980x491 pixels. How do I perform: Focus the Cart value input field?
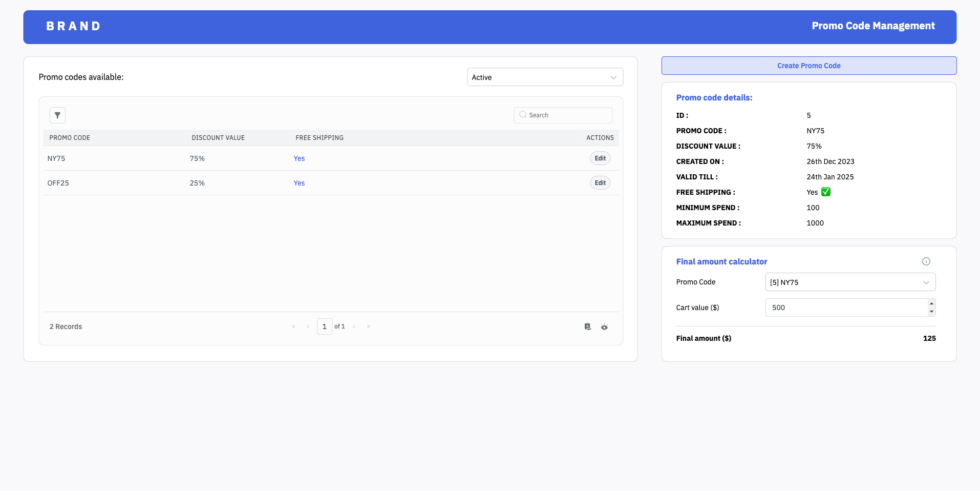coord(846,308)
